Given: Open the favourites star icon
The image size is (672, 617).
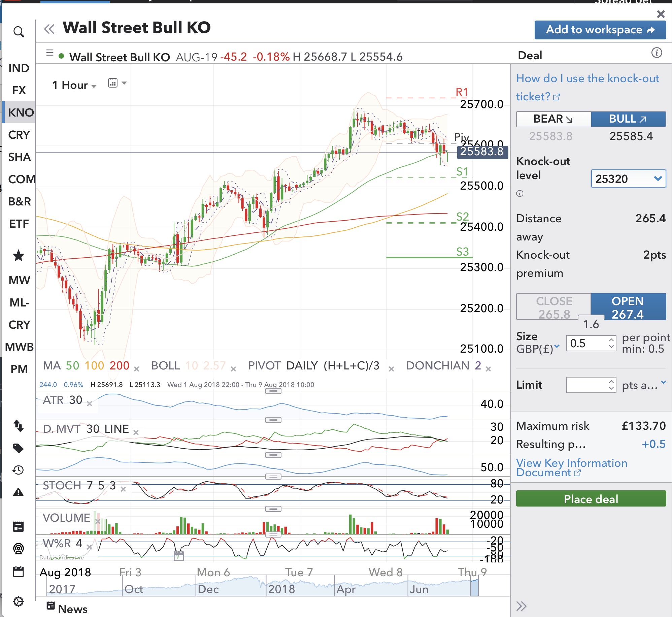Looking at the screenshot, I should pyautogui.click(x=19, y=256).
